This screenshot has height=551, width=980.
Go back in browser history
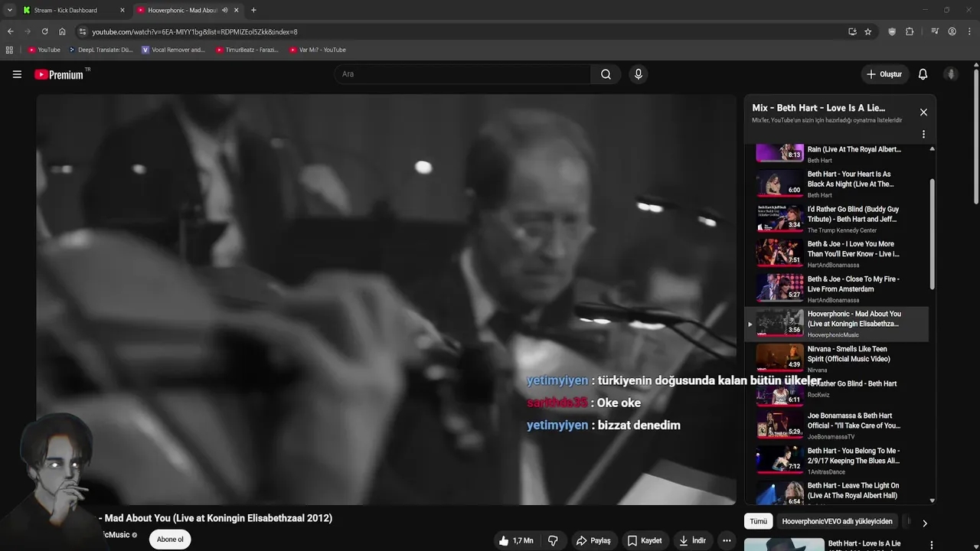point(10,31)
